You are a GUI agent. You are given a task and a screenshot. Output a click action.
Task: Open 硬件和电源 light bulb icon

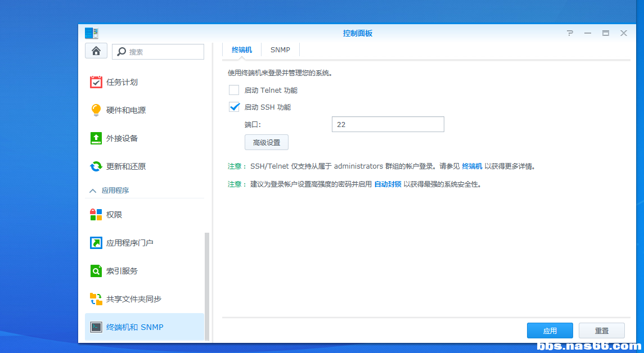pos(96,110)
